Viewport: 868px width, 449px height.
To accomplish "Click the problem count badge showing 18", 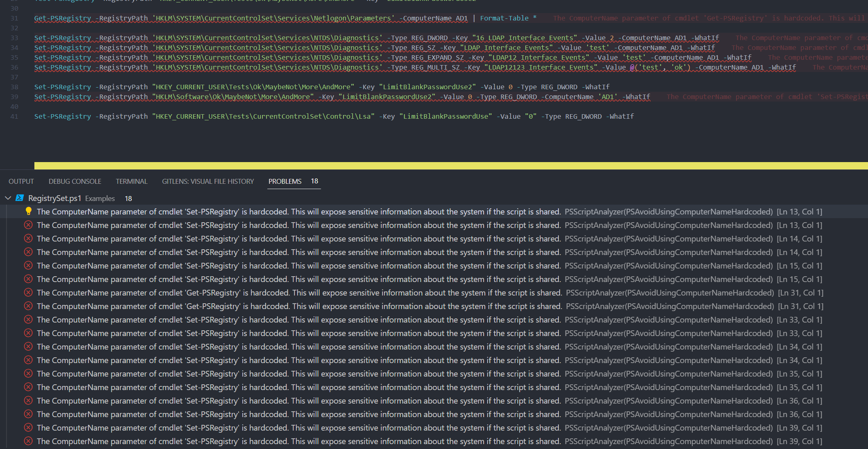I will [314, 181].
